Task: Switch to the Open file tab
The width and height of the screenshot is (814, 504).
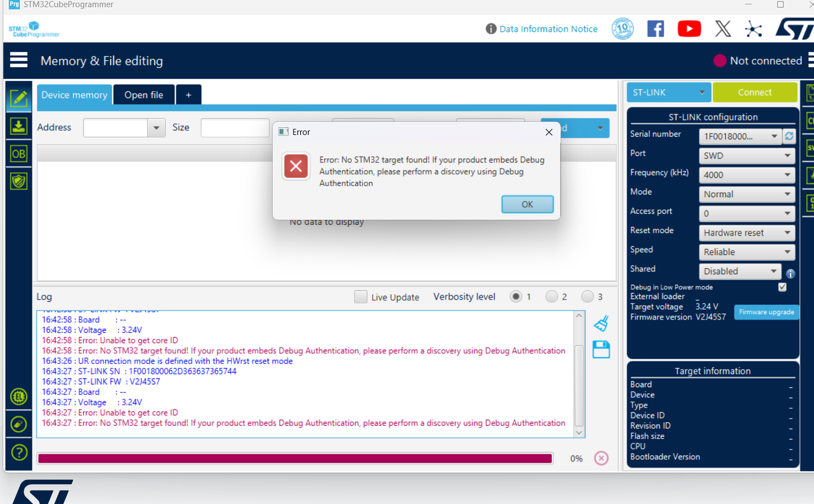Action: [144, 95]
